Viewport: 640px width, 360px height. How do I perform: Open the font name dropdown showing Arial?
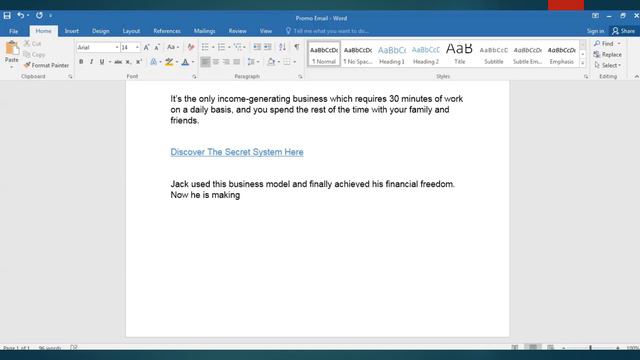click(117, 47)
